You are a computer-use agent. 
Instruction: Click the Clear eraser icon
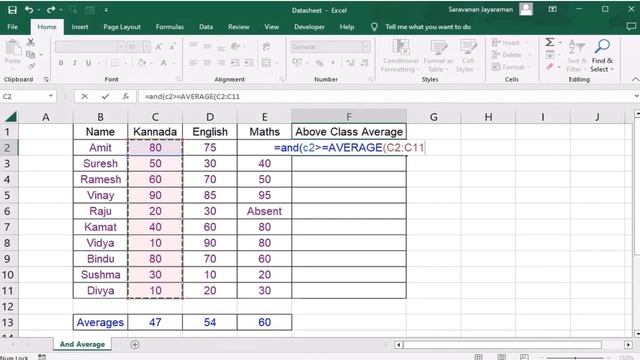click(550, 67)
